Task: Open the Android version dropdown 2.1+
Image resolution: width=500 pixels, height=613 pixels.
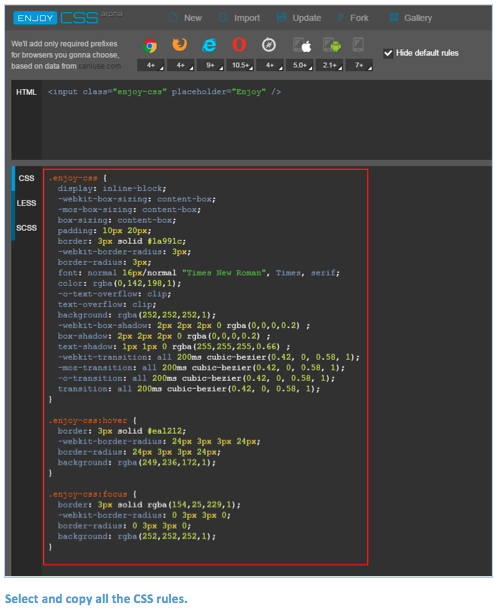Action: (x=329, y=65)
